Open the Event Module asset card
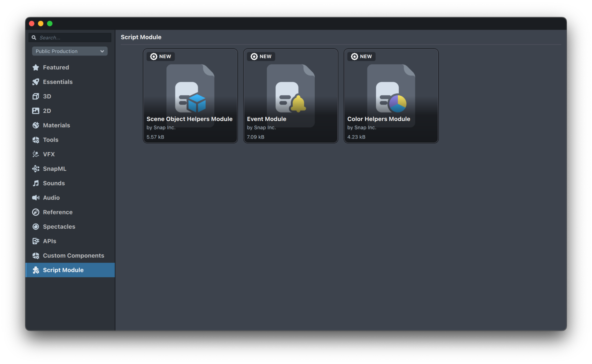Viewport: 592px width, 364px height. point(291,96)
